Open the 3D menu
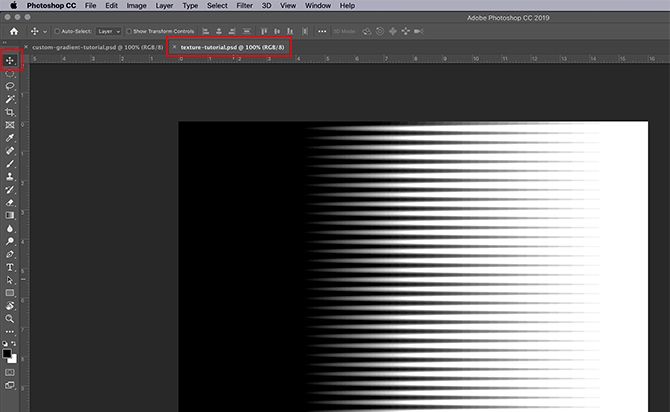The width and height of the screenshot is (670, 412). 266,6
